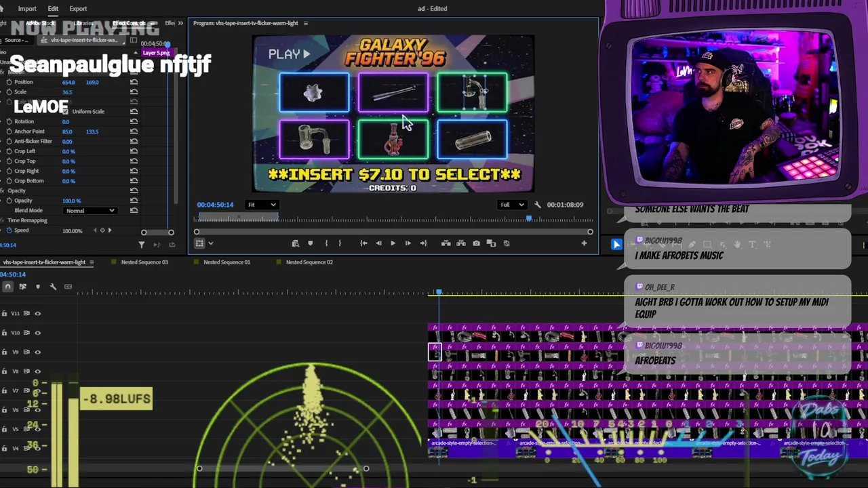Expand the overlay options dropdown arrow
Viewport: 868px width, 488px height.
(x=210, y=243)
